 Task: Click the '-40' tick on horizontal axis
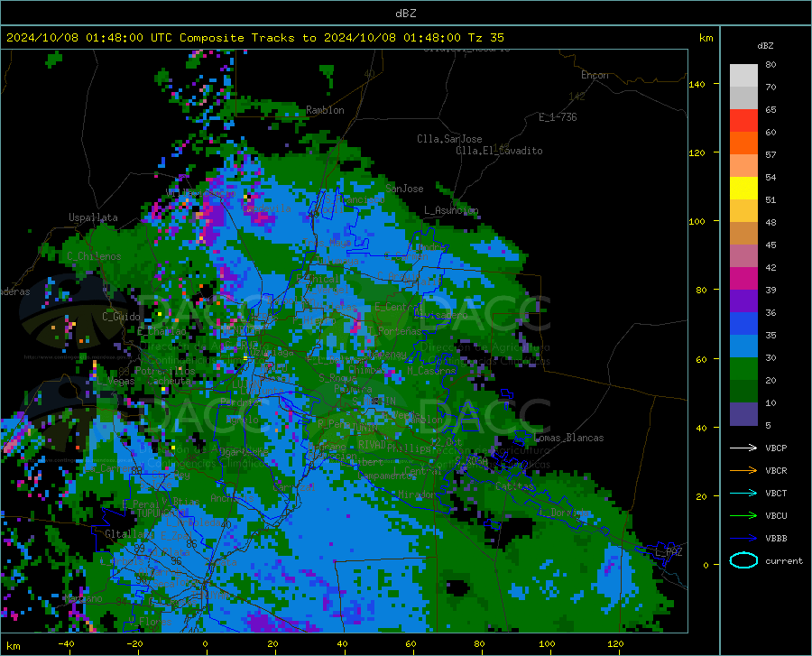(x=66, y=643)
